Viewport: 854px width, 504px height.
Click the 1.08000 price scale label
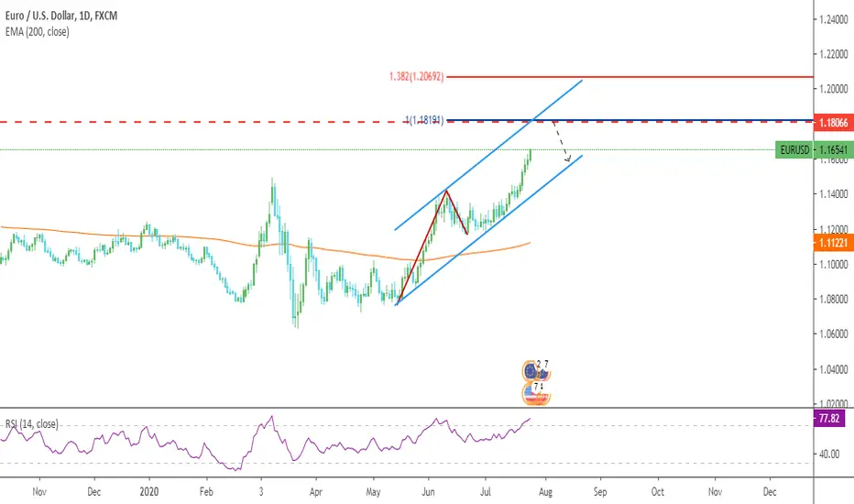pos(834,299)
